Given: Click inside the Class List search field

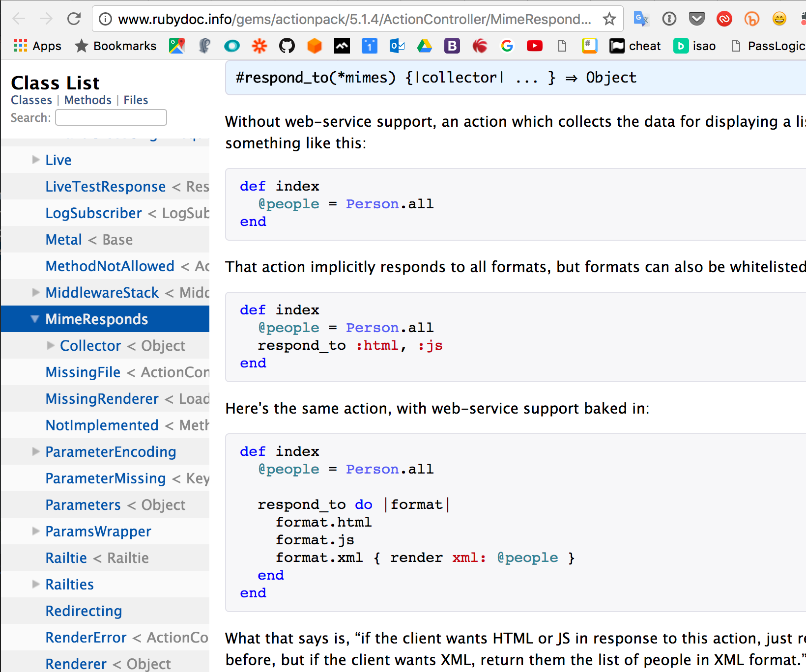Looking at the screenshot, I should (111, 117).
